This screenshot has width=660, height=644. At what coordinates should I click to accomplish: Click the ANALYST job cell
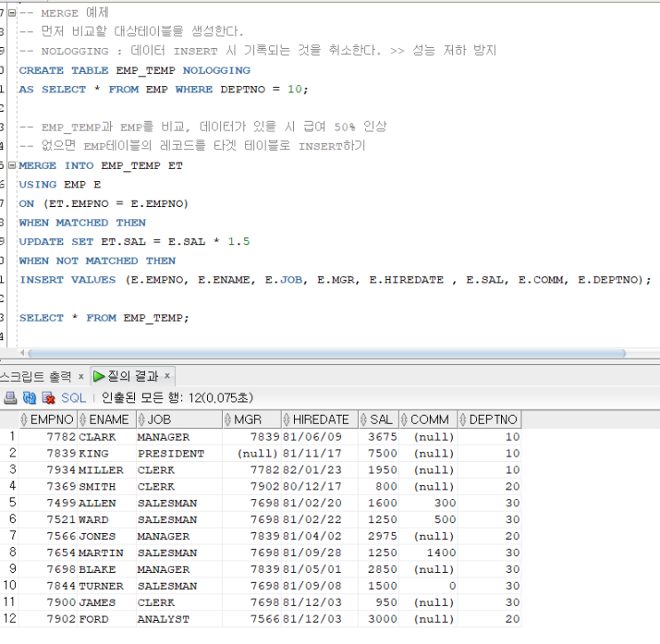coord(179,619)
